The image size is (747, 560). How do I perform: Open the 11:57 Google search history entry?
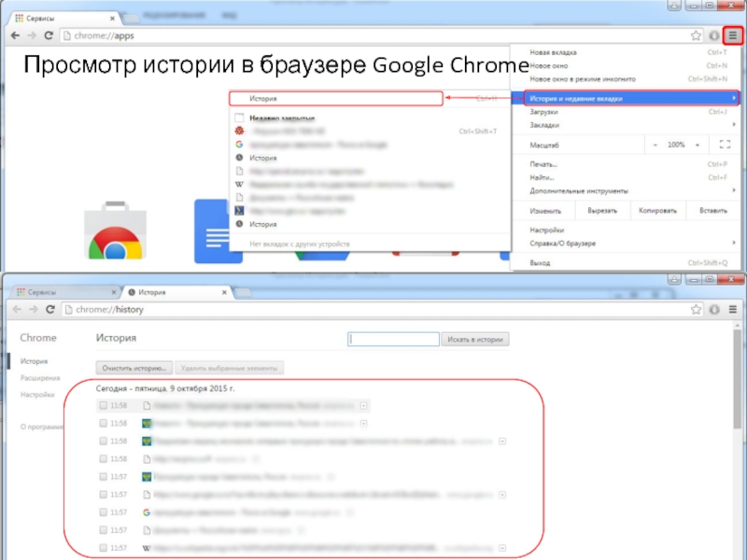tap(222, 512)
